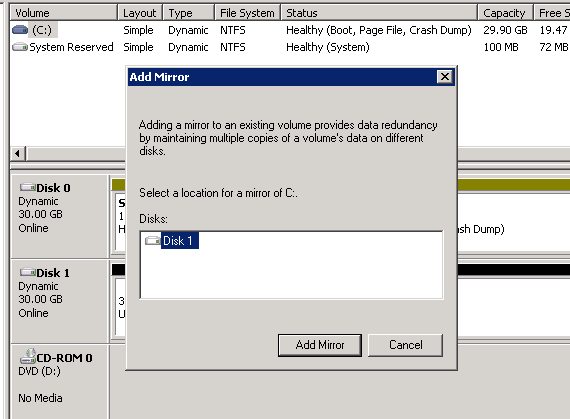Viewport: 570px width, 419px height.
Task: Click the CD-ROM 0 drive icon
Action: [x=28, y=356]
